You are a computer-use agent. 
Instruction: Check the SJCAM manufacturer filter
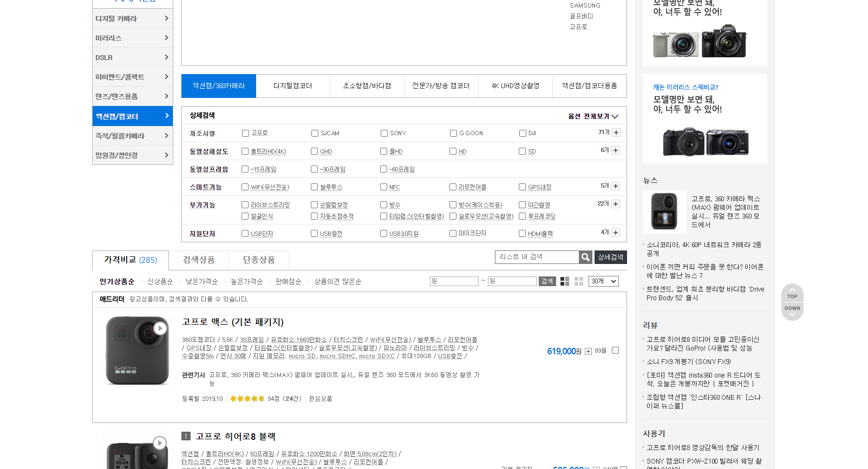315,133
